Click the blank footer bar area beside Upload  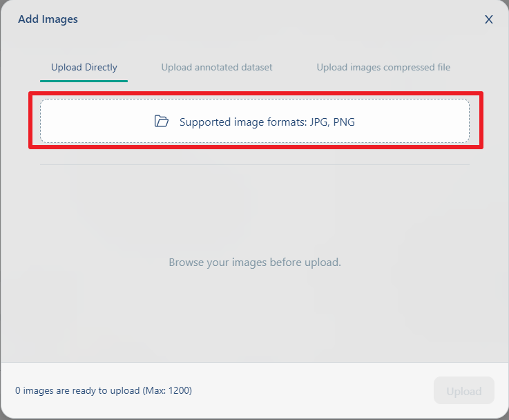tap(311, 390)
